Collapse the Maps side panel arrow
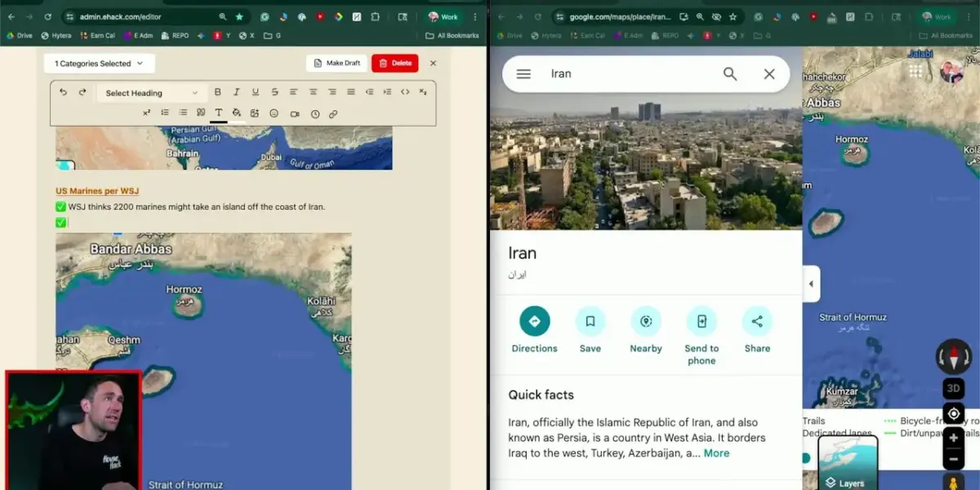The height and width of the screenshot is (490, 980). 811,284
